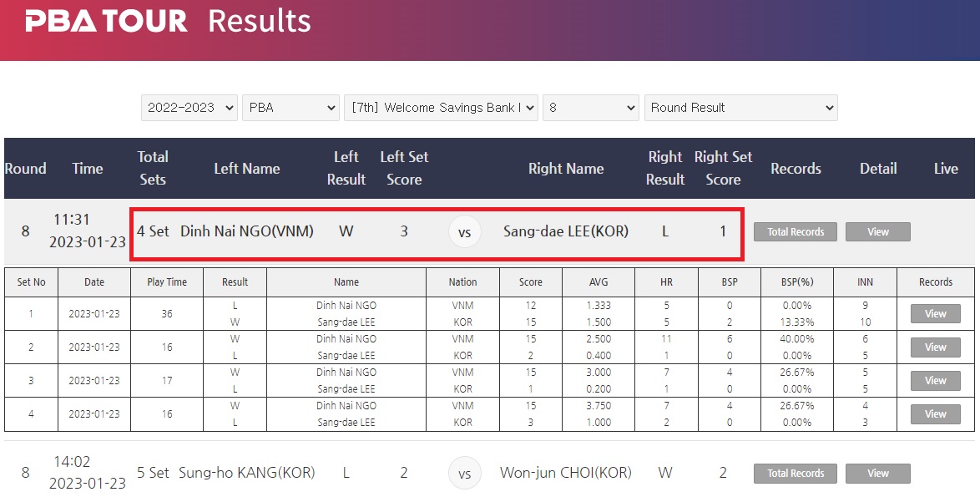
Task: Click the Left Set Score header
Action: [404, 168]
